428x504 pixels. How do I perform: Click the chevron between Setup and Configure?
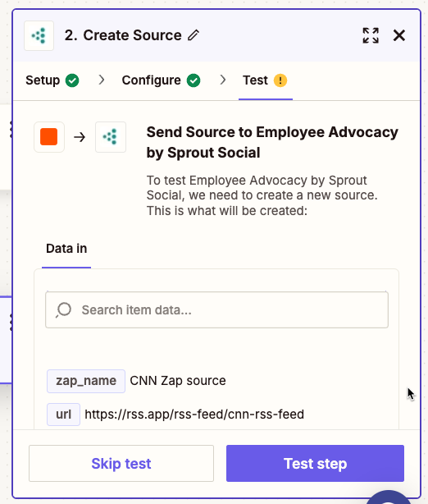tap(102, 80)
